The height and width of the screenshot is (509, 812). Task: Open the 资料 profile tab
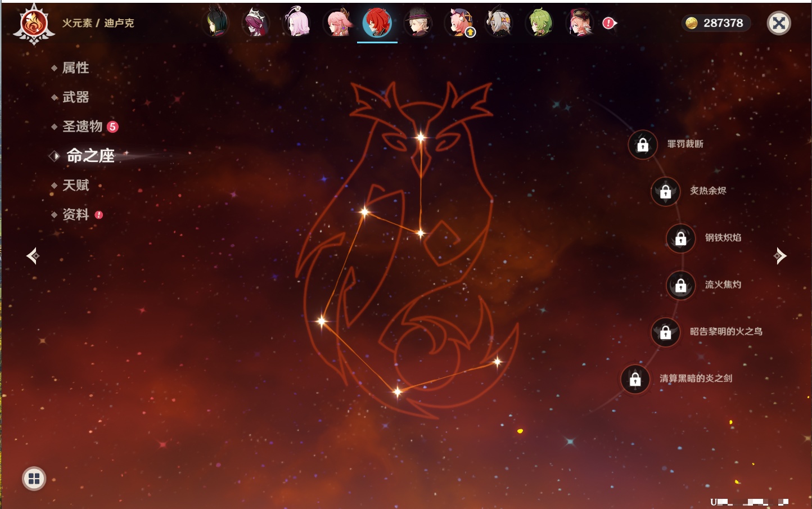pyautogui.click(x=75, y=214)
